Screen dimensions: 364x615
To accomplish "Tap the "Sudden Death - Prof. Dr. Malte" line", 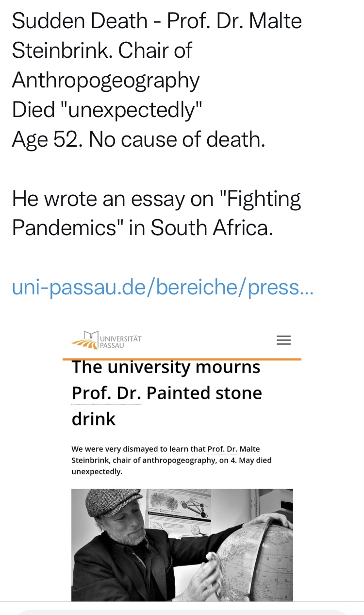I will (x=157, y=21).
